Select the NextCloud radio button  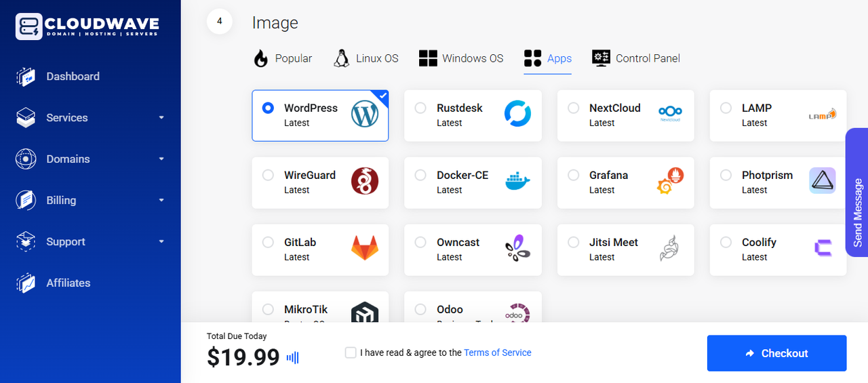[574, 108]
